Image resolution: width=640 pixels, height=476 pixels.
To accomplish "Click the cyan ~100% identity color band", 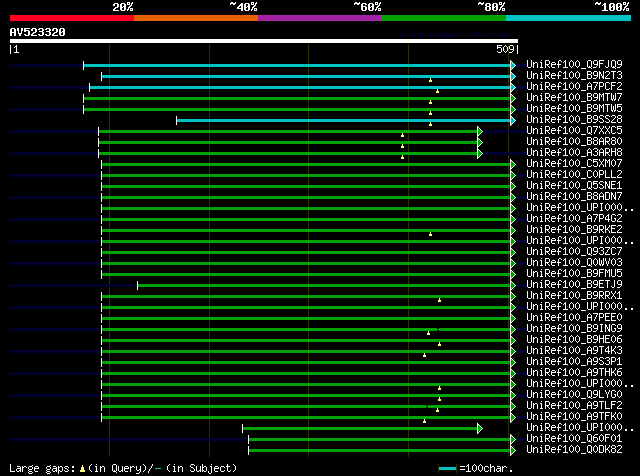I will click(x=567, y=18).
